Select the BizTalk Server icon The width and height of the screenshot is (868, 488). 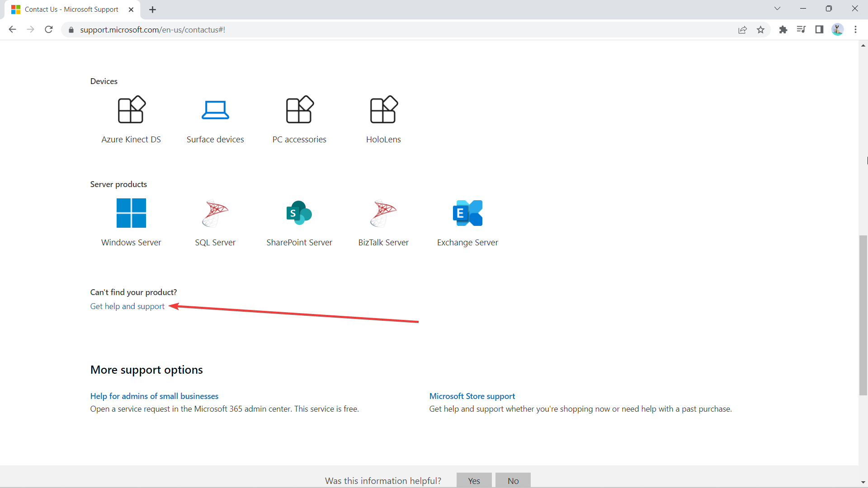383,213
